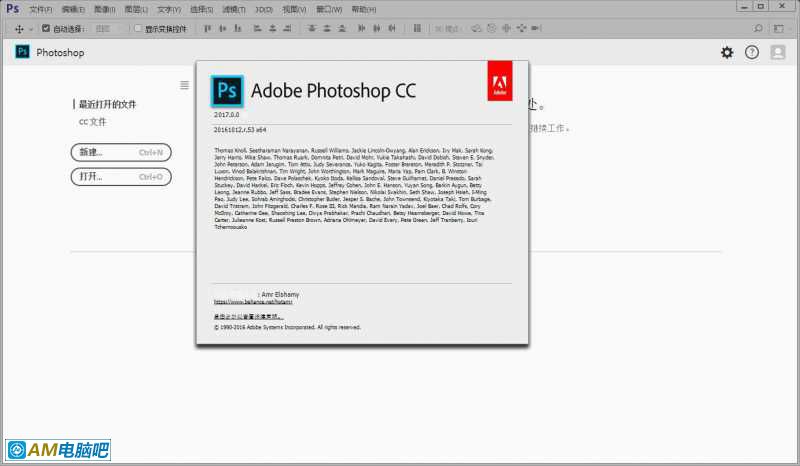Click the Ps logo in the title bar
Screen dimensions: 800x466
pyautogui.click(x=13, y=9)
